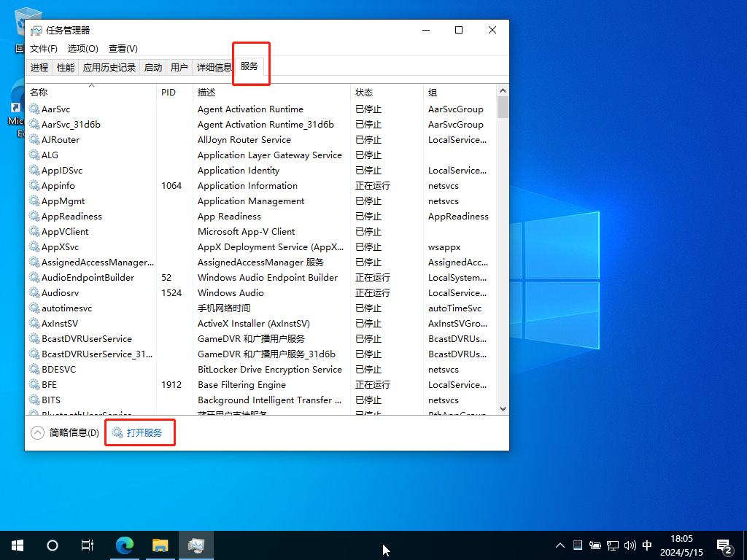Switch to the 性能 tab
The image size is (747, 560).
(66, 68)
